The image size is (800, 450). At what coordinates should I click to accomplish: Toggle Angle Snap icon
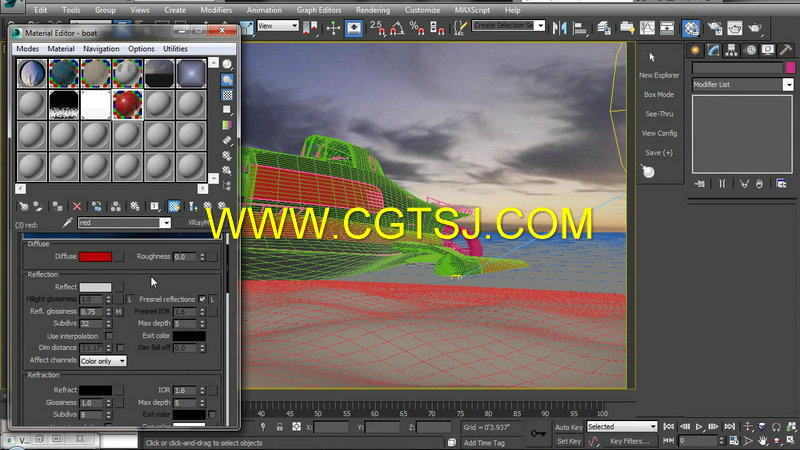coord(397,28)
